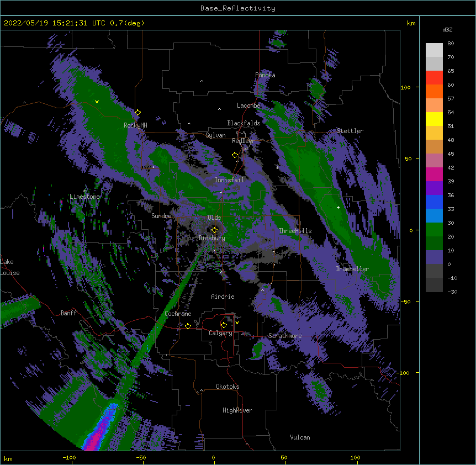
Task: Click the Okotoks city label
Action: 228,387
